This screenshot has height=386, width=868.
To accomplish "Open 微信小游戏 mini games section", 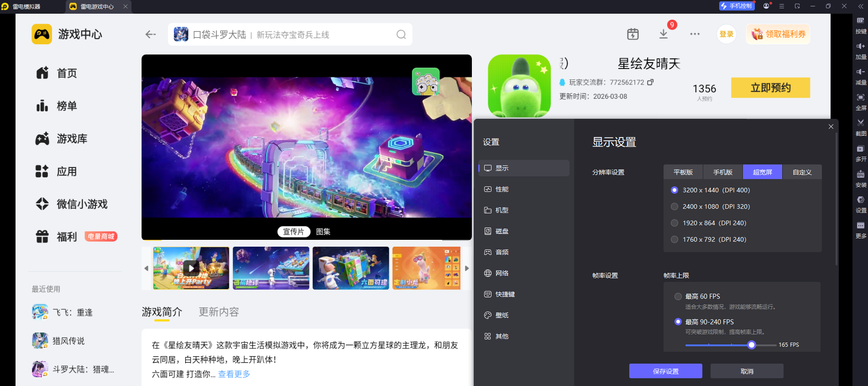I will tap(72, 204).
